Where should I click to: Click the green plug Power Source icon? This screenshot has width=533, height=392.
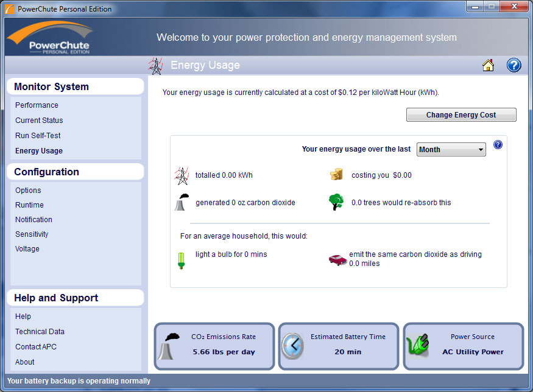click(418, 345)
